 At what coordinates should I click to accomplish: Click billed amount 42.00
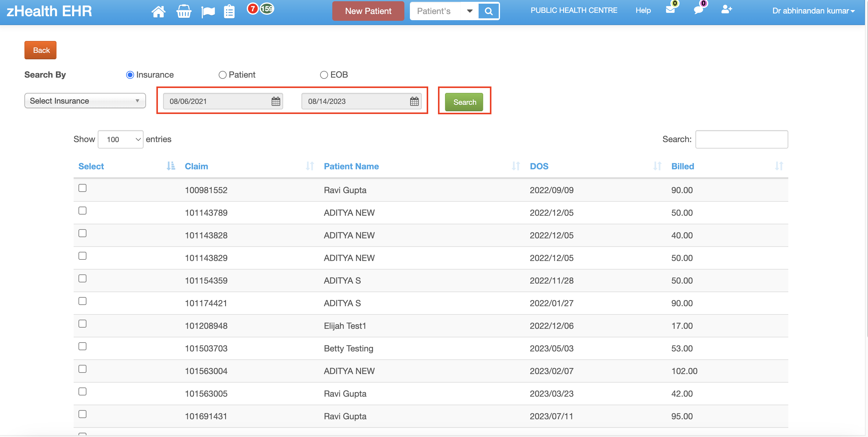coord(682,394)
